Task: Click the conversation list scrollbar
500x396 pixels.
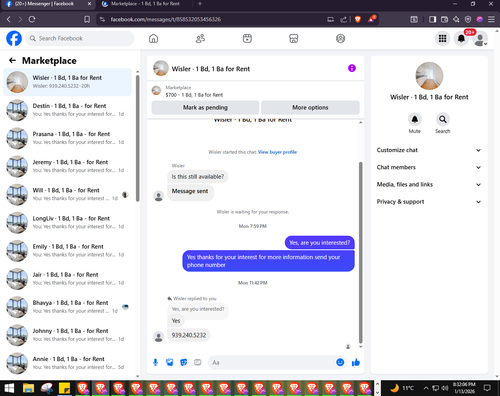Action: click(138, 138)
